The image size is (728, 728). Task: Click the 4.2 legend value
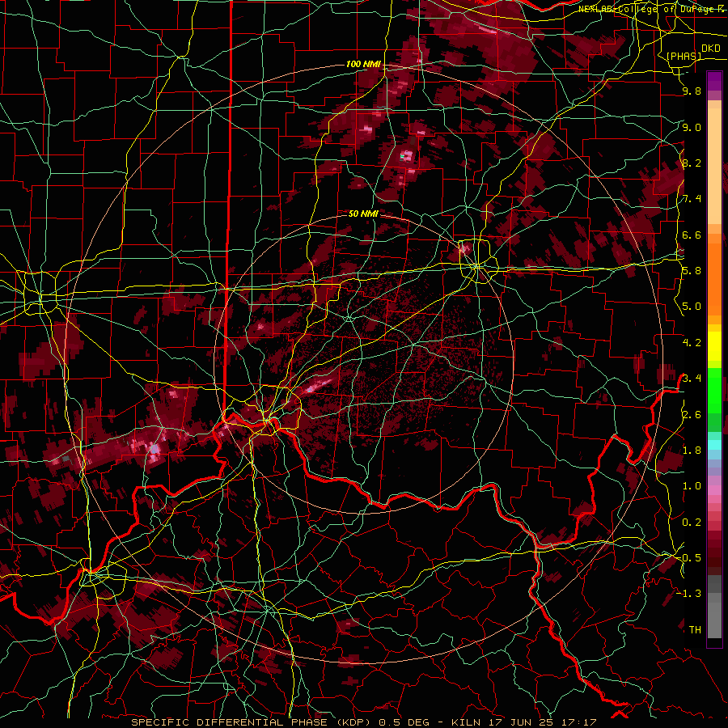(692, 343)
